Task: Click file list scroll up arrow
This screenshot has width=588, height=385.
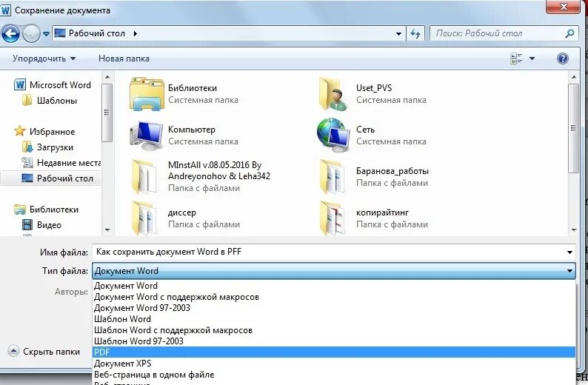Action: [574, 77]
